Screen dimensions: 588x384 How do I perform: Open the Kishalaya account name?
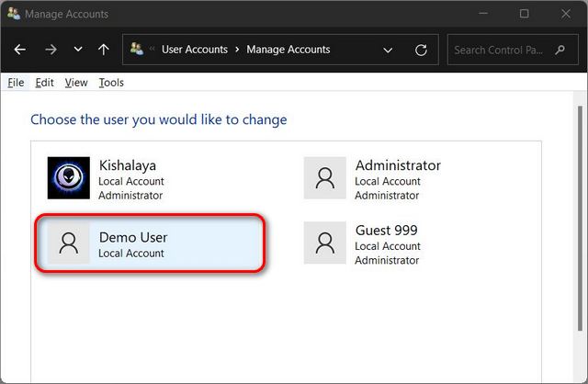tap(128, 165)
